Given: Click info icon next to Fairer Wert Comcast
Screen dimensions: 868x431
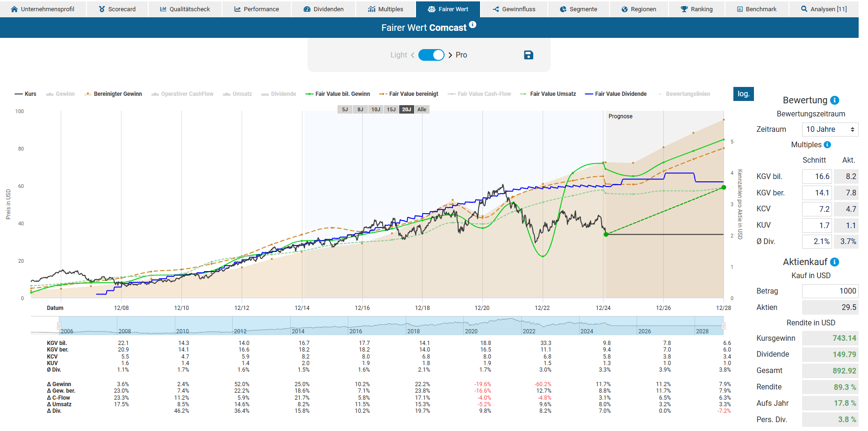Looking at the screenshot, I should (473, 25).
